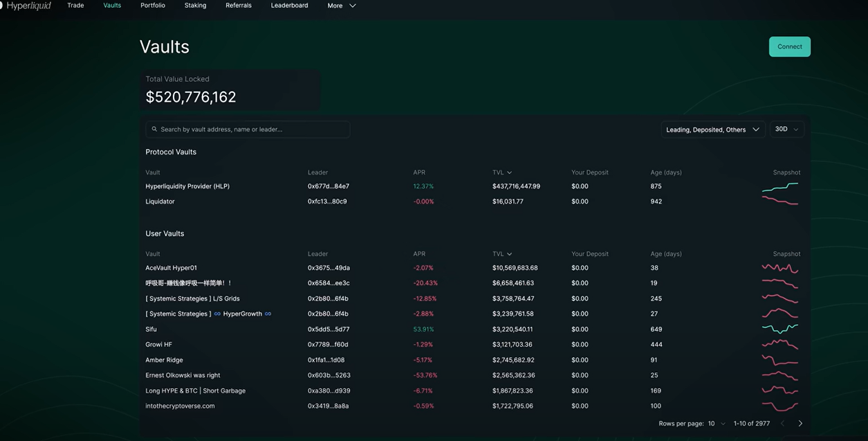This screenshot has width=868, height=441.
Task: Sort User Vaults by TVL arrow
Action: pos(510,254)
